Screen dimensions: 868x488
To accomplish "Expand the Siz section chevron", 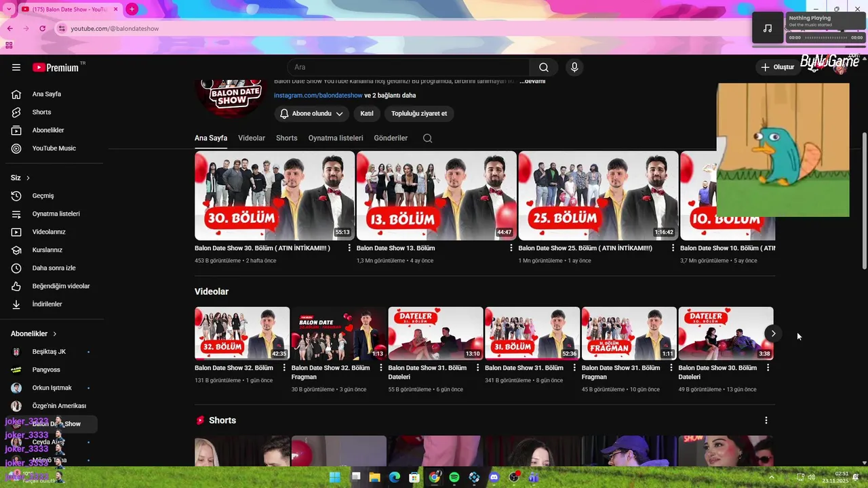I will [x=28, y=178].
